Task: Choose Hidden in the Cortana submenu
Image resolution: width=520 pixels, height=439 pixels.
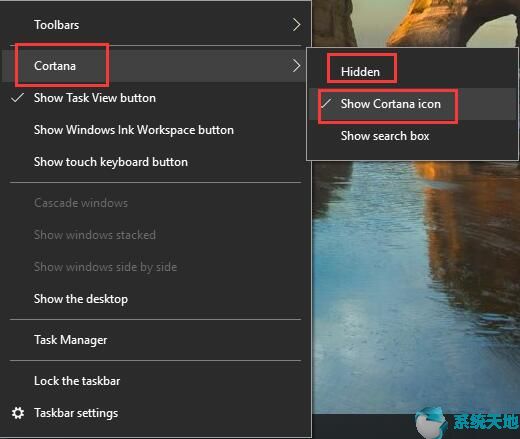Action: 413,72
